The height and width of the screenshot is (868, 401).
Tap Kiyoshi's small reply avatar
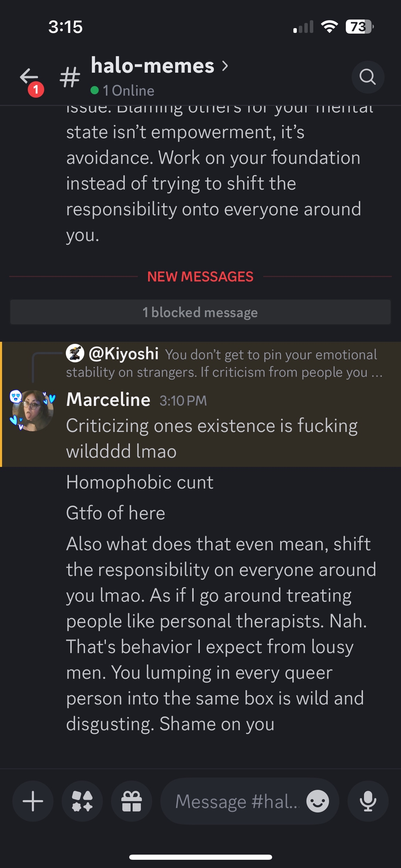point(75,353)
